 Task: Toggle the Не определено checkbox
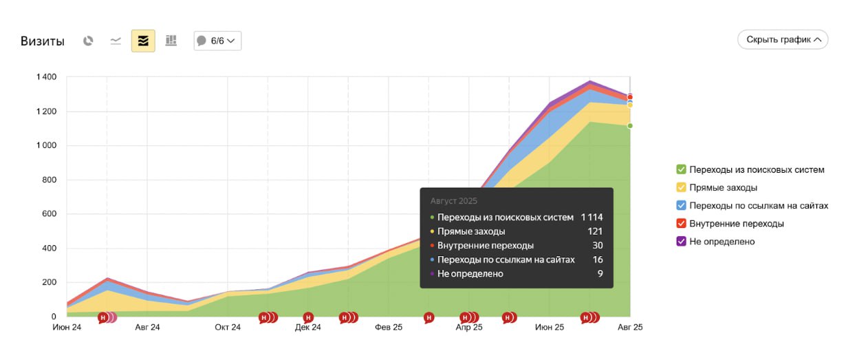tap(681, 242)
